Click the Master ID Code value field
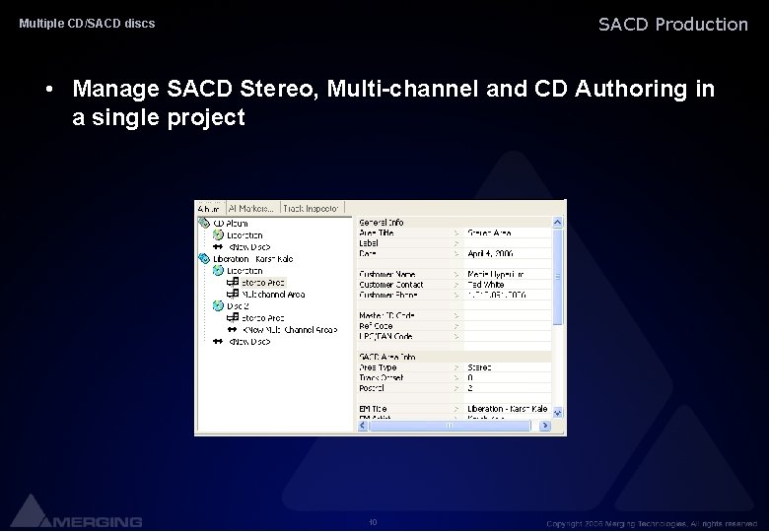Viewport: 769px width, 532px height. pos(507,315)
